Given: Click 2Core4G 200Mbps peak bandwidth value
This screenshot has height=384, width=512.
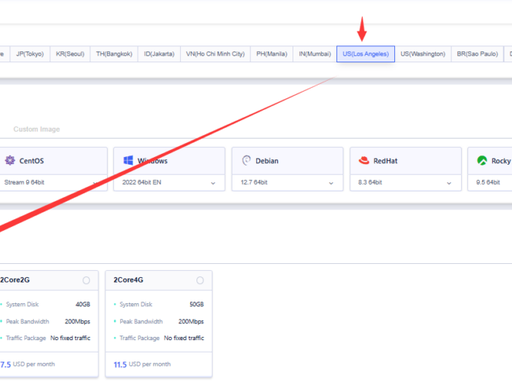Looking at the screenshot, I should point(191,322).
